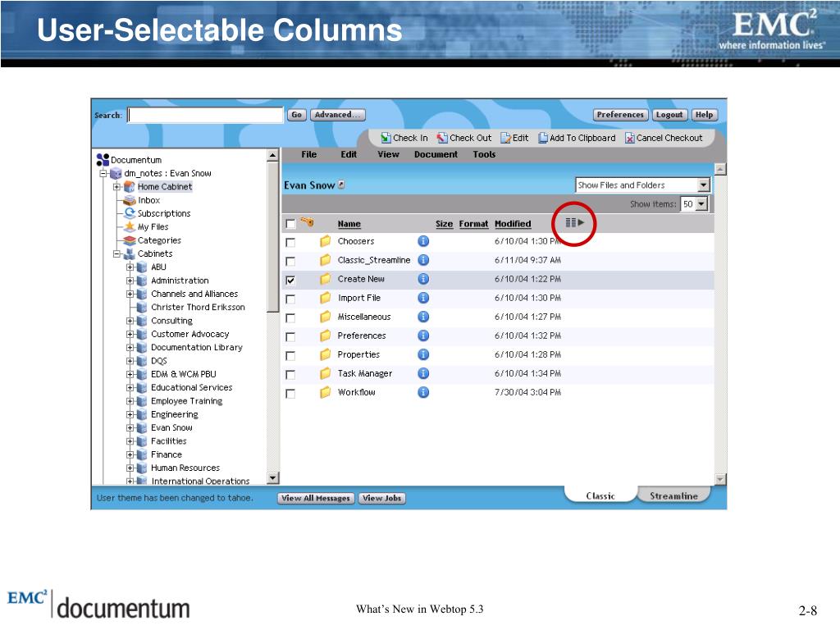This screenshot has width=840, height=630.
Task: Click small icon beside Evan Snow title
Action: pos(341,185)
